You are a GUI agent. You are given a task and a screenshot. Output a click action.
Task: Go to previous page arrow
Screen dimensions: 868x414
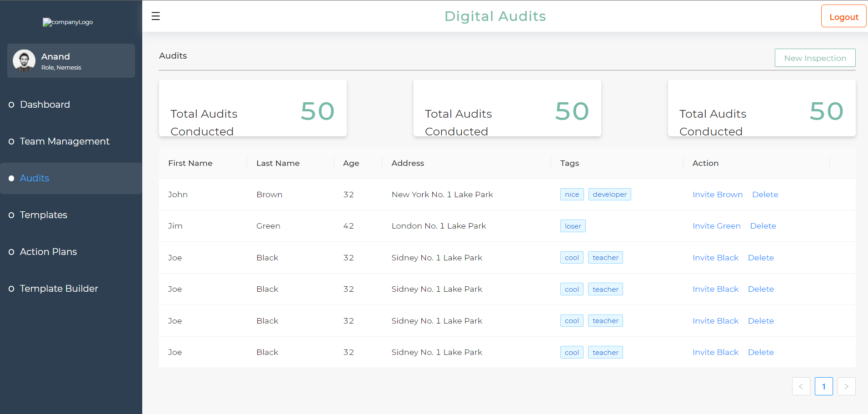[801, 386]
